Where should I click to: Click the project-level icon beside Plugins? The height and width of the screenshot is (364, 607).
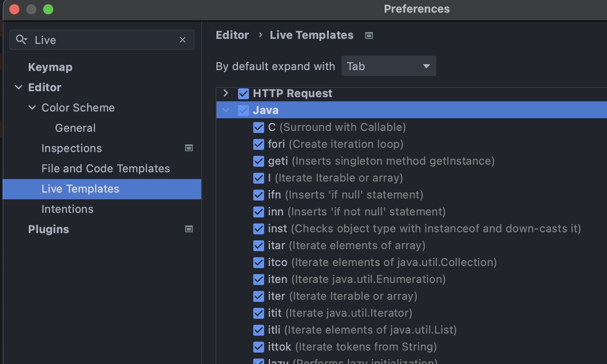coord(189,229)
